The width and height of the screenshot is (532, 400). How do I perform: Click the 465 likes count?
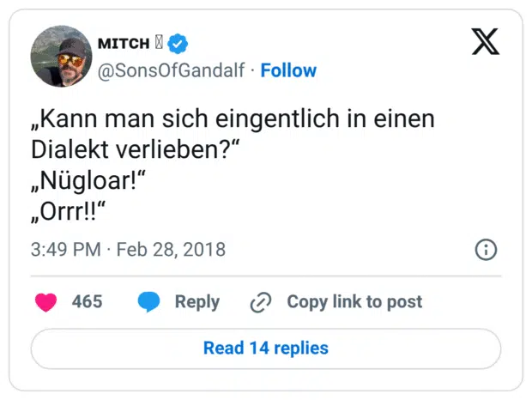click(x=87, y=301)
